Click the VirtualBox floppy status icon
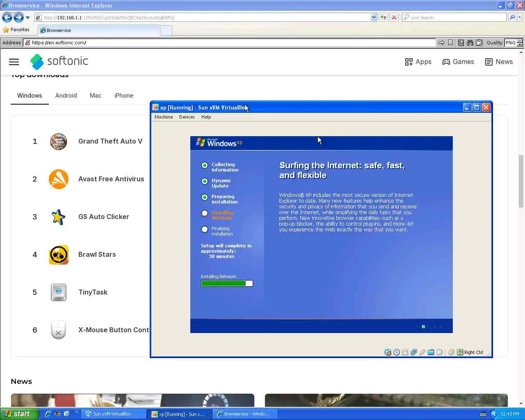Viewport: 525px width, 420px height. [405, 352]
